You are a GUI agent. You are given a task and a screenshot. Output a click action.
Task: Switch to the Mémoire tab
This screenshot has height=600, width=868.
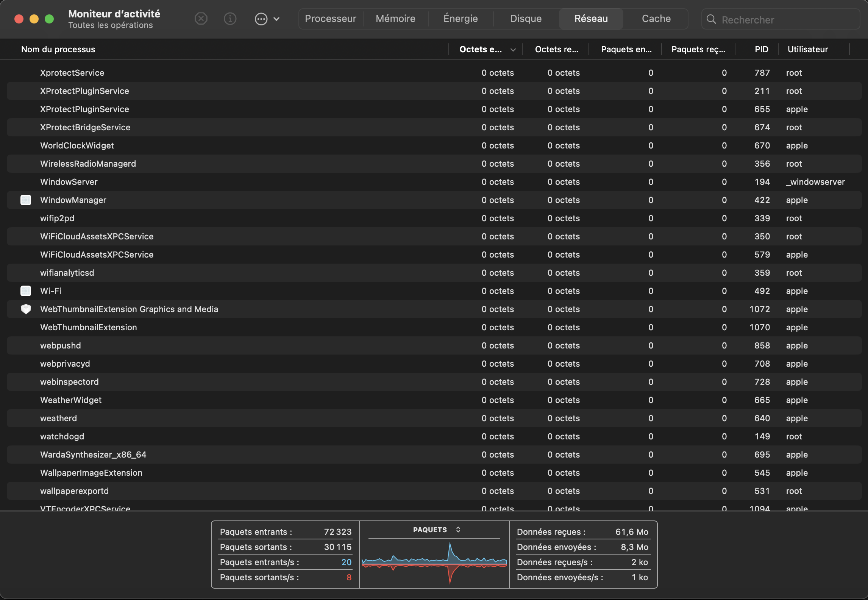[x=395, y=19]
